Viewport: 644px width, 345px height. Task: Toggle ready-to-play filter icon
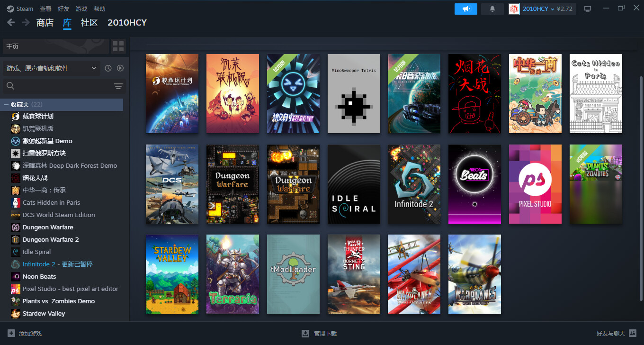120,68
